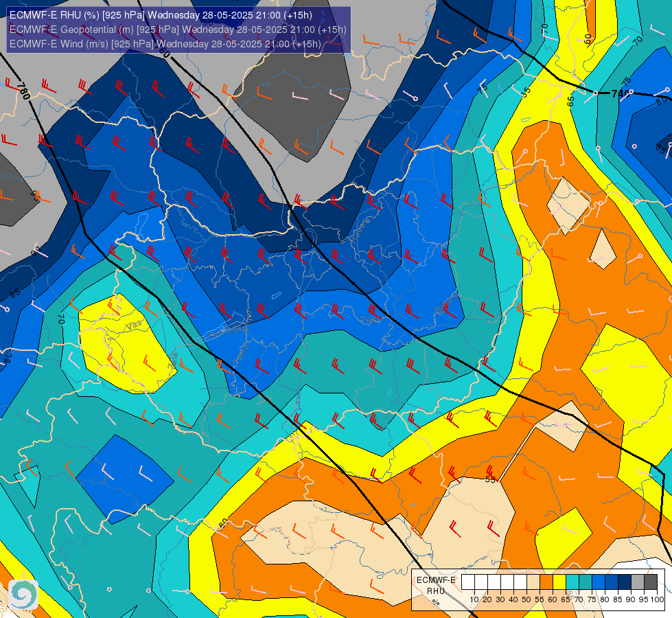This screenshot has width=672, height=618.
Task: Click the legend scale value 90
Action: (x=630, y=600)
